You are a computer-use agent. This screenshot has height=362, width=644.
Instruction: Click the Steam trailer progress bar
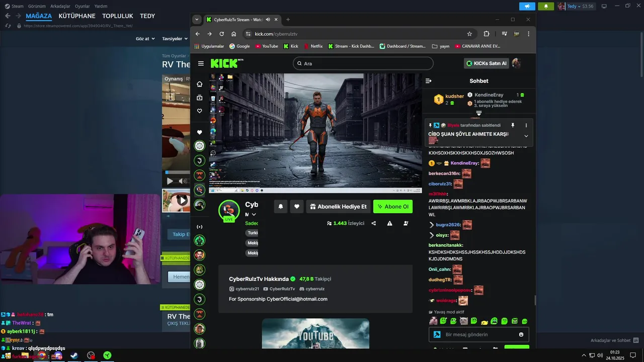[x=178, y=172]
